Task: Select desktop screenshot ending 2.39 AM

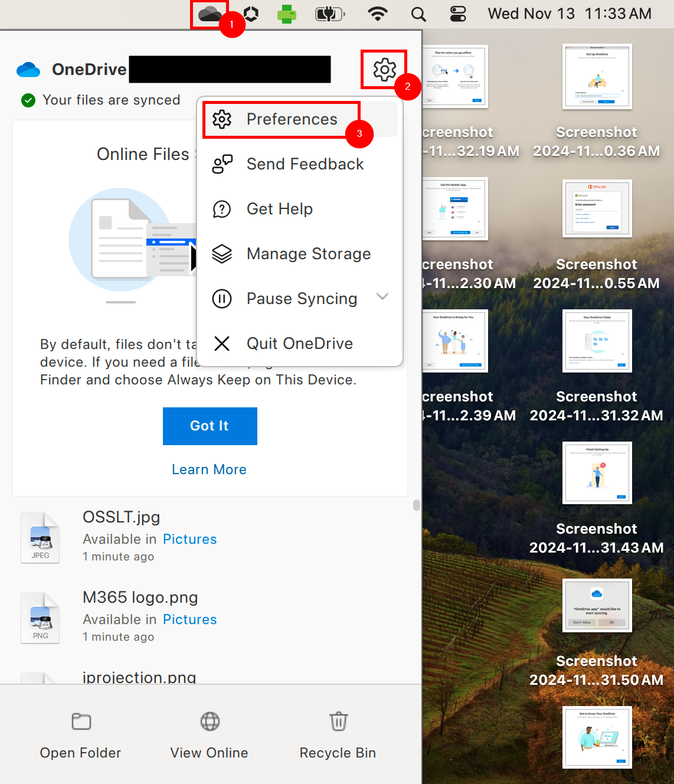Action: 455,341
